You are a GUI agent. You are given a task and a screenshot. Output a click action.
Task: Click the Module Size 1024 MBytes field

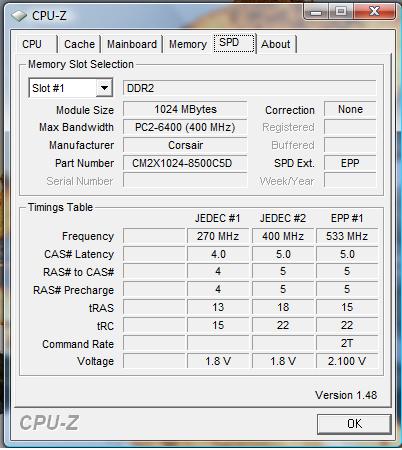[x=185, y=109]
